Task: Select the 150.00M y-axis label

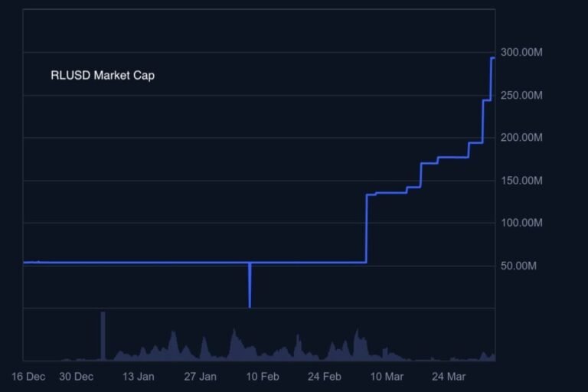Action: click(x=521, y=181)
